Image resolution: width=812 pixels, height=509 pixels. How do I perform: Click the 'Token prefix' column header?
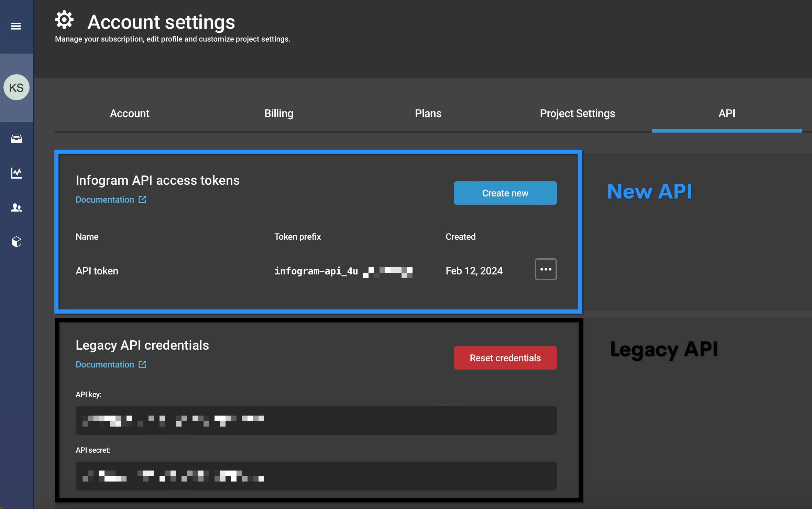[x=297, y=237]
